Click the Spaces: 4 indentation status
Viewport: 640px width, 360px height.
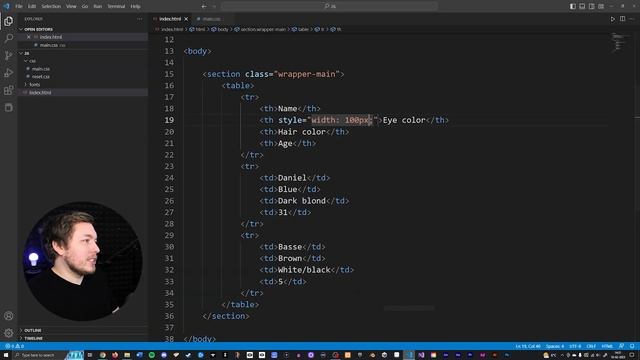point(555,346)
